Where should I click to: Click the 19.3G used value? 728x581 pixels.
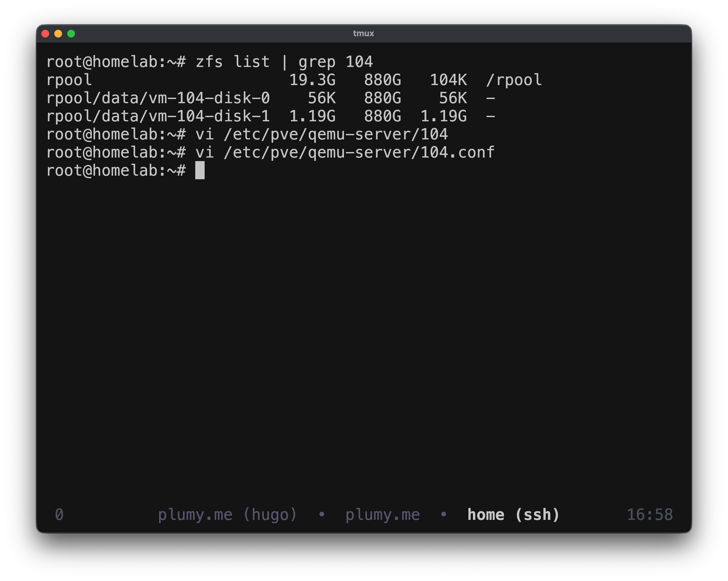coord(312,80)
